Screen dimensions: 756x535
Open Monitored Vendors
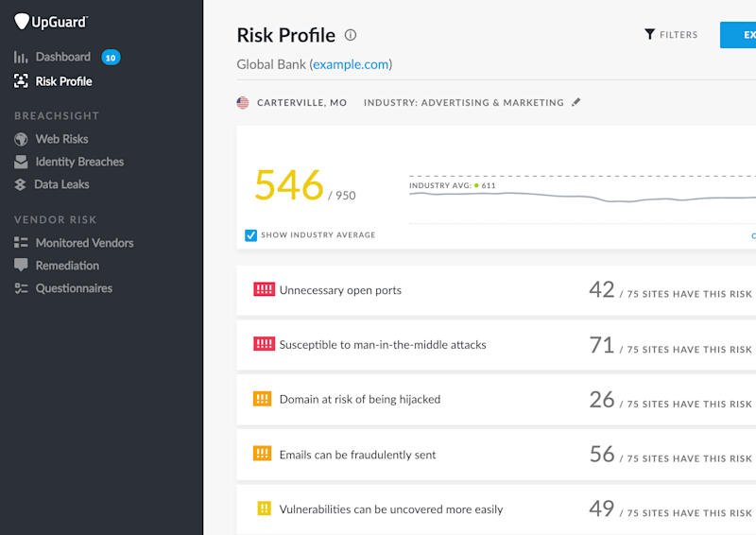(x=84, y=243)
